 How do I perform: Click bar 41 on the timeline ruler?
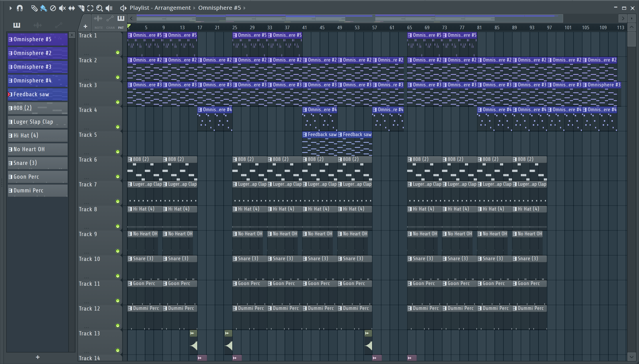click(x=304, y=27)
